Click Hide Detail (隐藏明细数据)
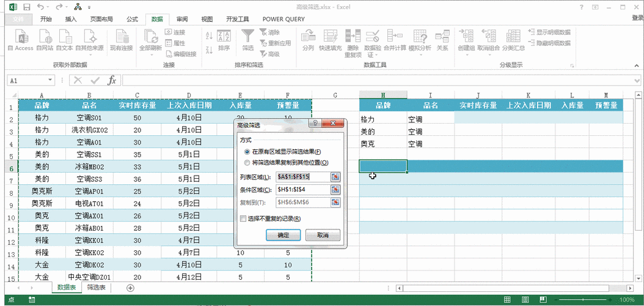 pos(549,43)
